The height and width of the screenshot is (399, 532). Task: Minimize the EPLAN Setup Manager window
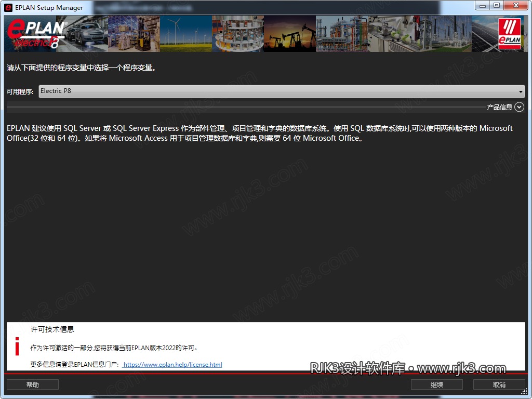coord(483,6)
